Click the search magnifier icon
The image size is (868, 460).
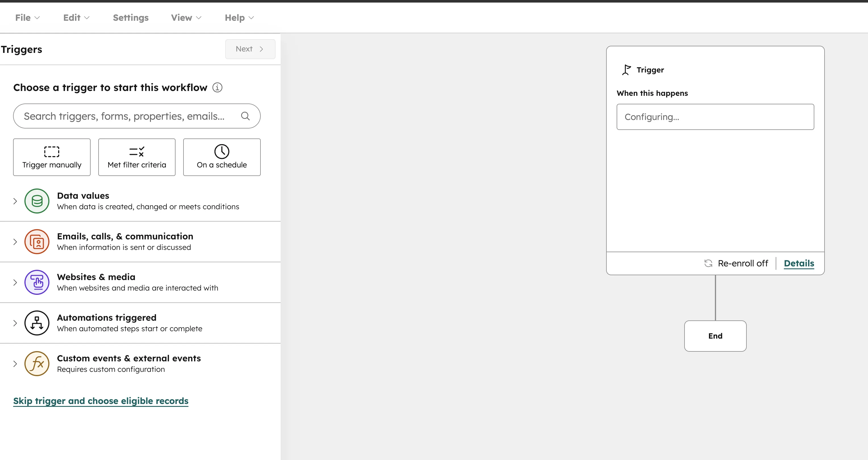coord(246,116)
